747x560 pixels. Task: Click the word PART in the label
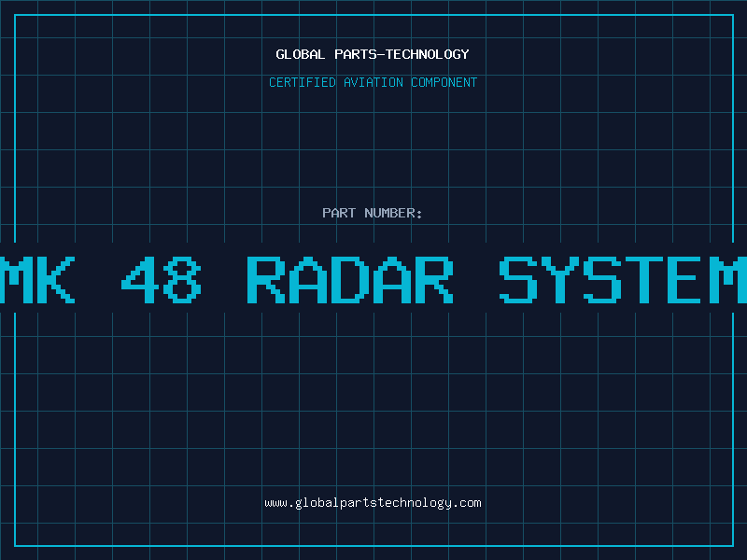[x=338, y=213]
